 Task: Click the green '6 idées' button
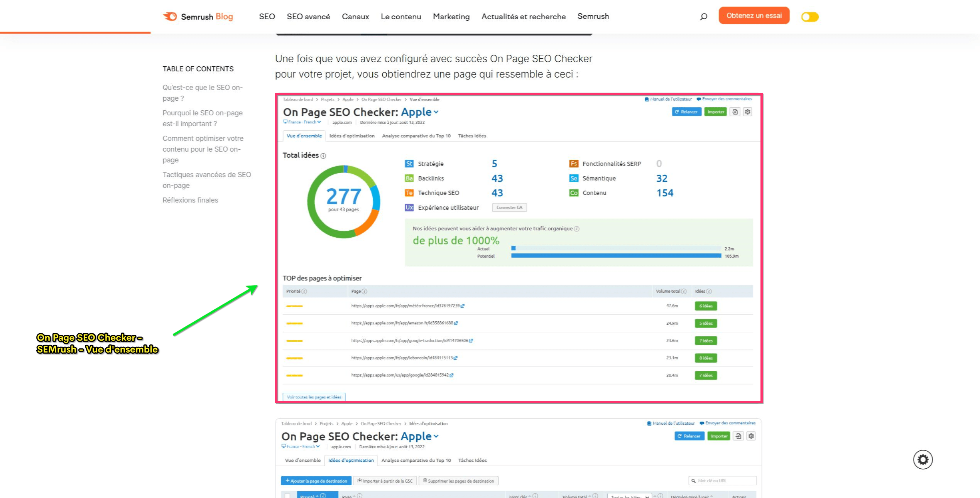click(x=706, y=306)
